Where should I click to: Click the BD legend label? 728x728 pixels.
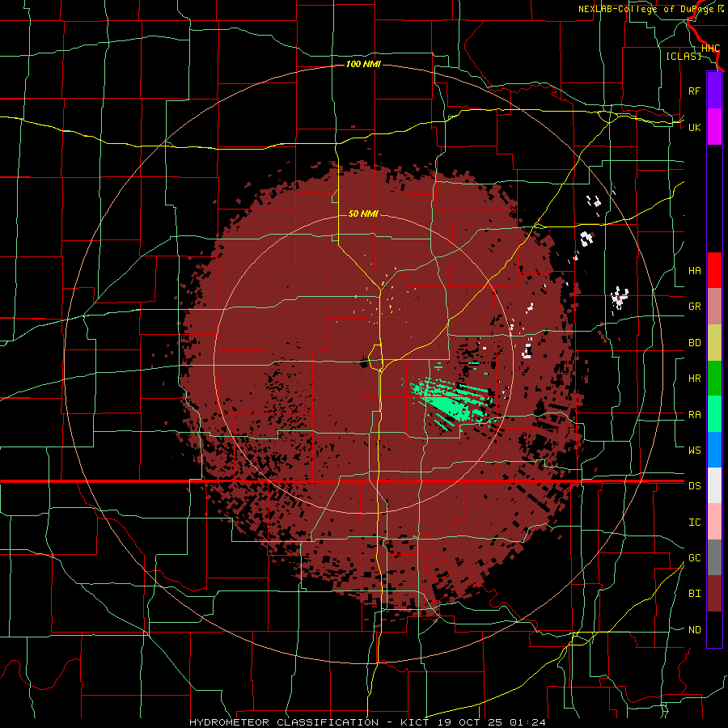[x=694, y=343]
